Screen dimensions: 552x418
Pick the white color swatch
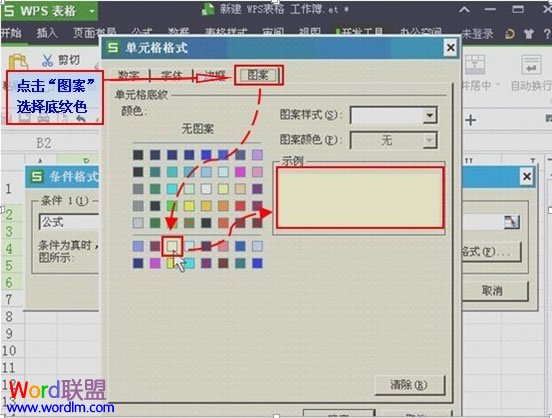206,189
